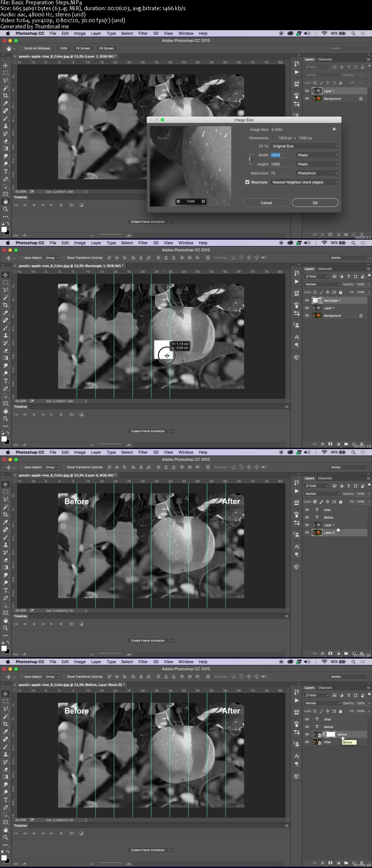The image size is (372, 868).
Task: Click the 100% zoom button in options bar
Action: (x=63, y=48)
